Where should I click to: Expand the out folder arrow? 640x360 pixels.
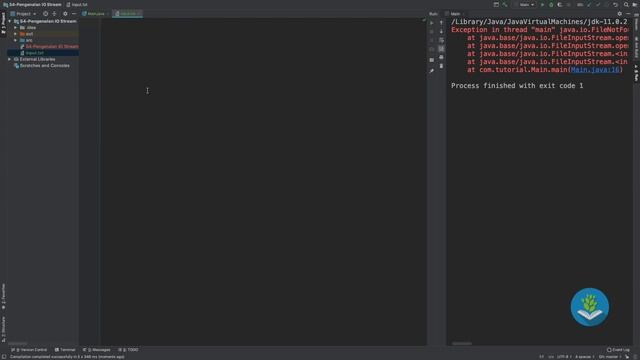(x=16, y=34)
